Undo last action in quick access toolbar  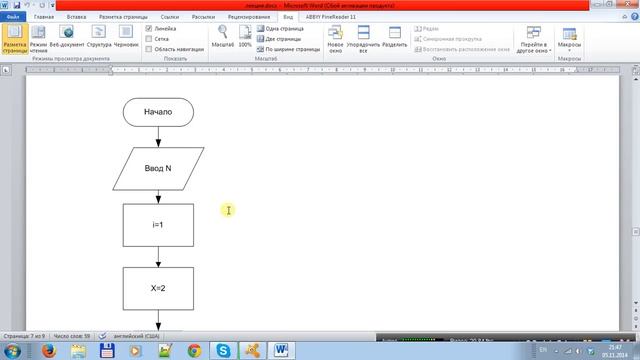[x=27, y=5]
